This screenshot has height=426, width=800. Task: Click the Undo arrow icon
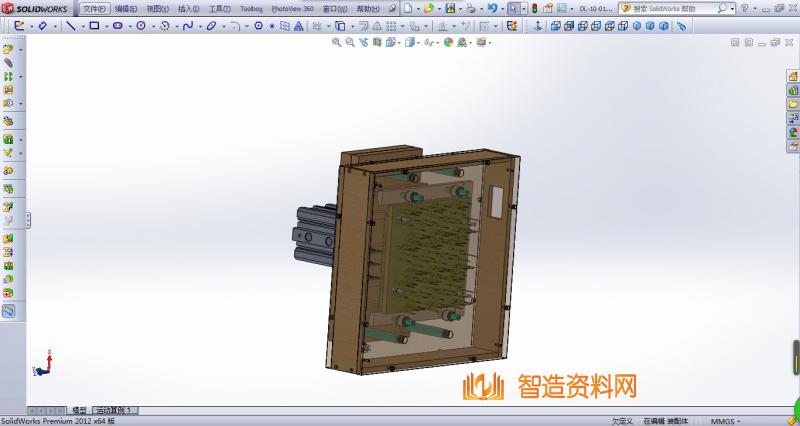(x=491, y=8)
